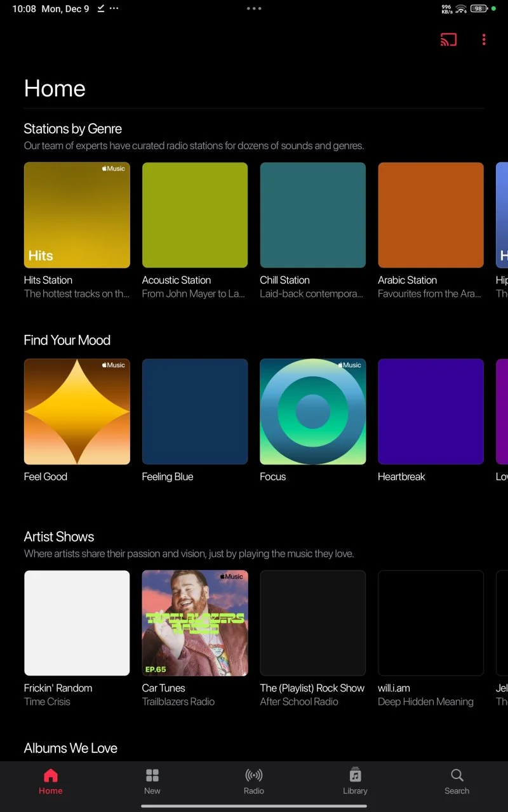
Task: Tap the Trailblazers Radio subtitle
Action: tap(178, 702)
